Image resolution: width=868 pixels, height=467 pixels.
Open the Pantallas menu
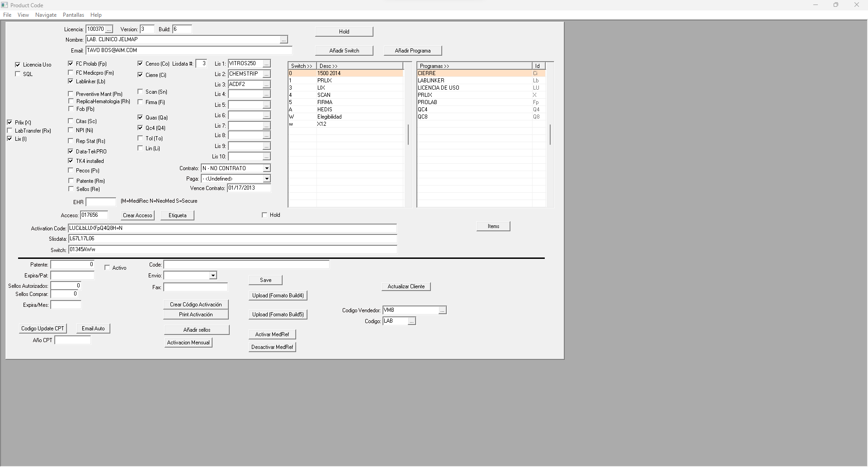click(73, 15)
